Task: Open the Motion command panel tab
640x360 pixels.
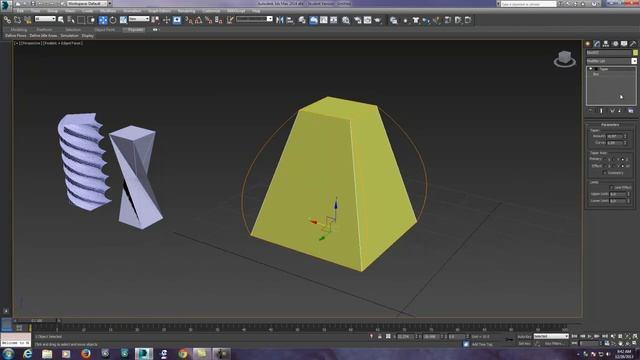Action: point(615,44)
